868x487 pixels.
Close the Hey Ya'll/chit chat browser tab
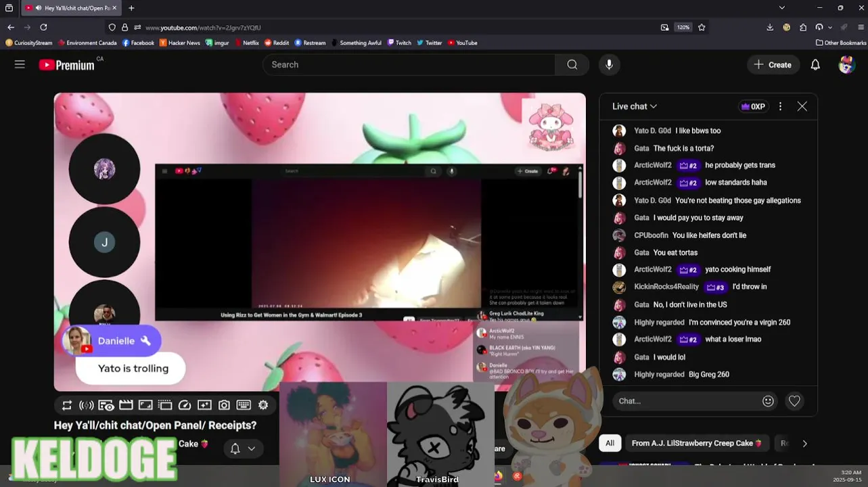tap(116, 8)
